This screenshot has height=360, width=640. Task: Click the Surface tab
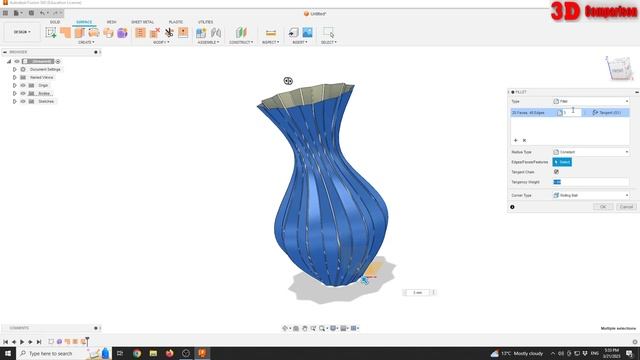tap(84, 22)
